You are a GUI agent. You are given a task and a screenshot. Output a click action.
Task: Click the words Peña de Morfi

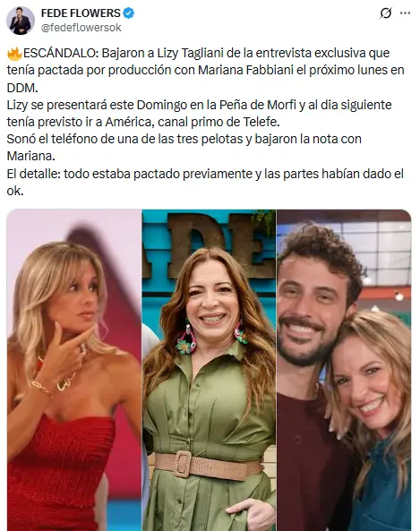tap(258, 105)
